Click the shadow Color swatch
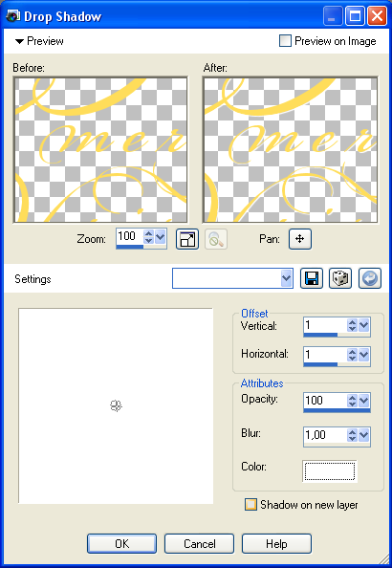 point(330,470)
